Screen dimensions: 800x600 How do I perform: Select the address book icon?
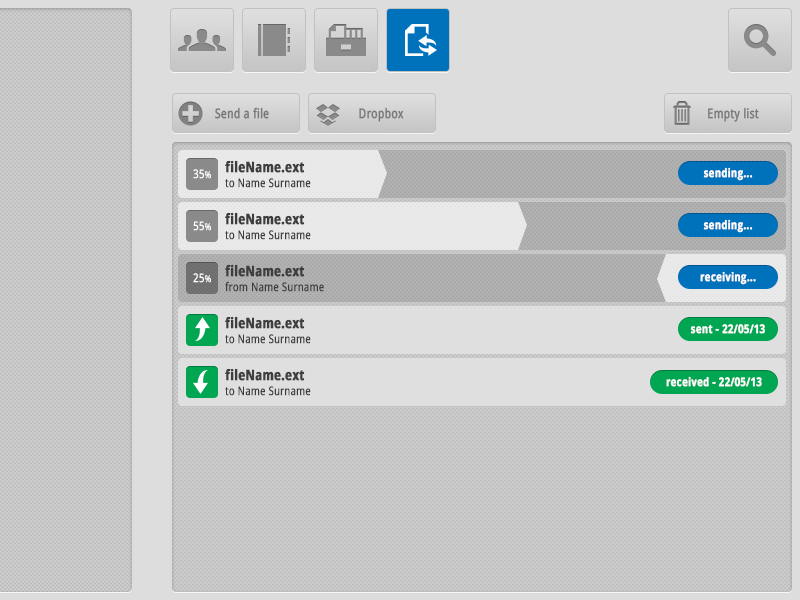click(x=274, y=40)
